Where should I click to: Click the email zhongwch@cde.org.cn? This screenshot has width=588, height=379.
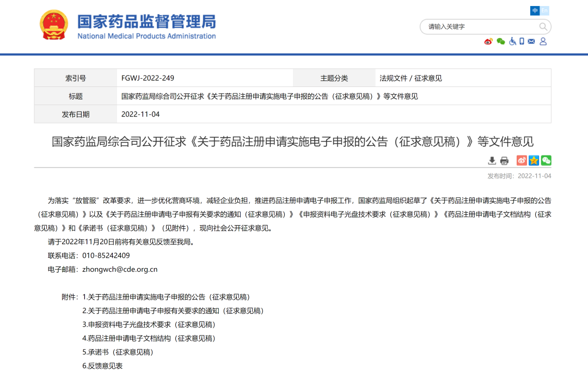tap(120, 269)
